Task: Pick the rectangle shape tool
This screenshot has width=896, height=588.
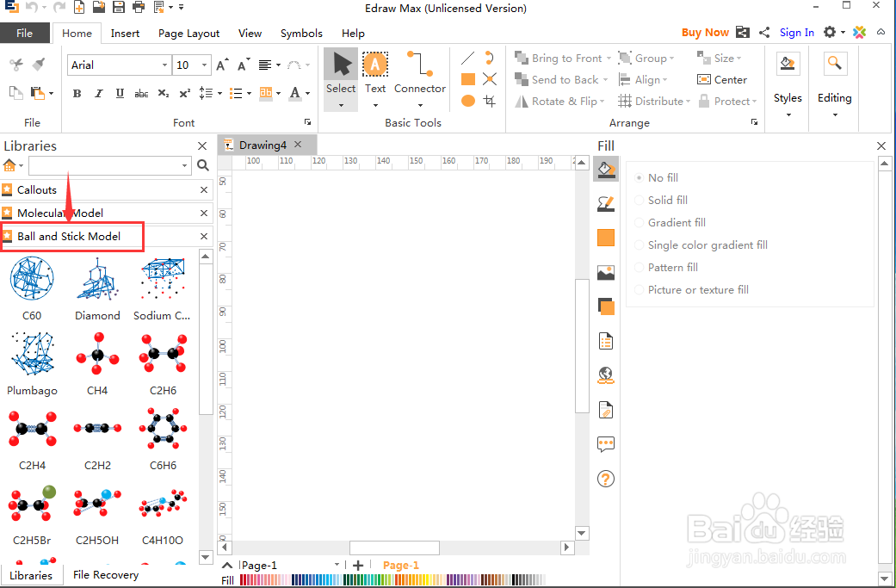Action: click(468, 79)
